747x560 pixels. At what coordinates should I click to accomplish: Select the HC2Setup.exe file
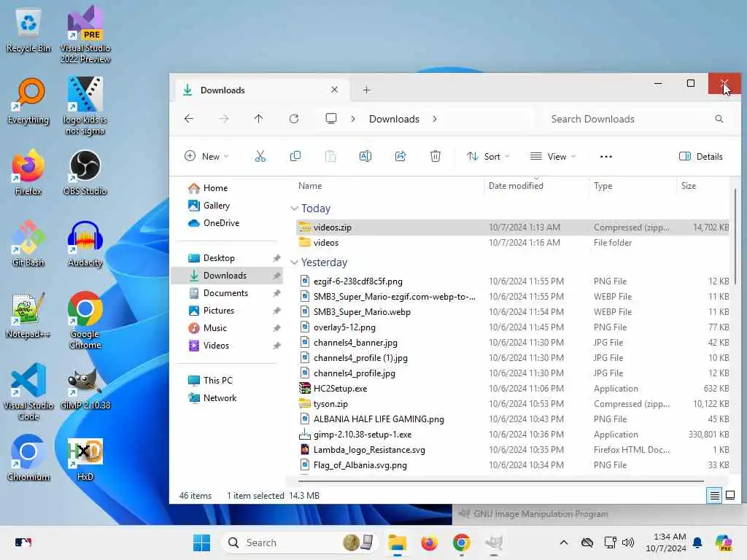pyautogui.click(x=513, y=389)
